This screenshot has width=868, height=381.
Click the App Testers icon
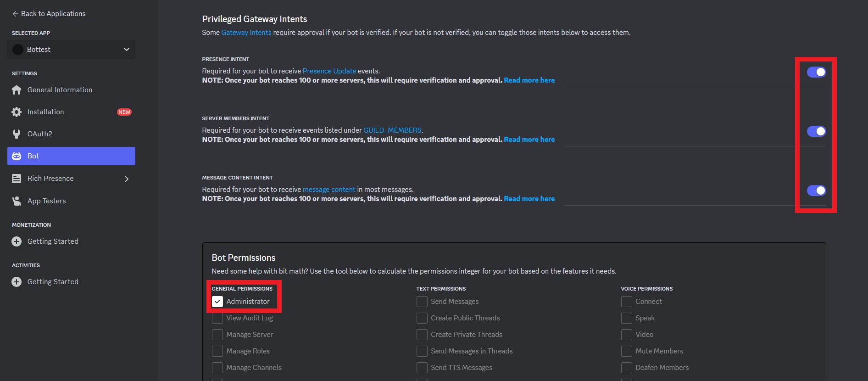(17, 201)
